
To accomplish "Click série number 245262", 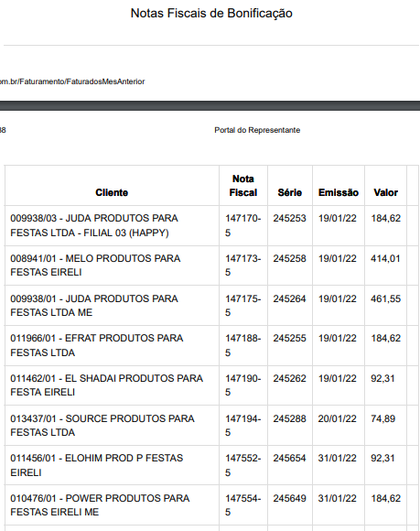I will pos(290,378).
